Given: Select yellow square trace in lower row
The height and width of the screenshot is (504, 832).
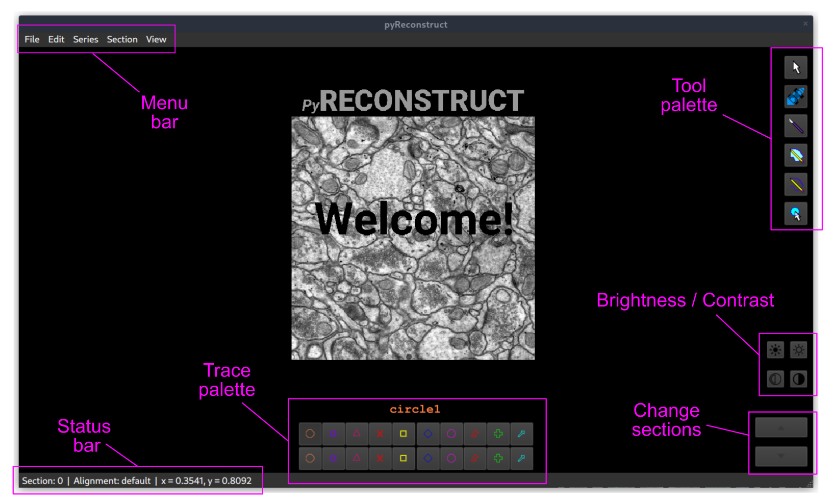Looking at the screenshot, I should (x=404, y=458).
